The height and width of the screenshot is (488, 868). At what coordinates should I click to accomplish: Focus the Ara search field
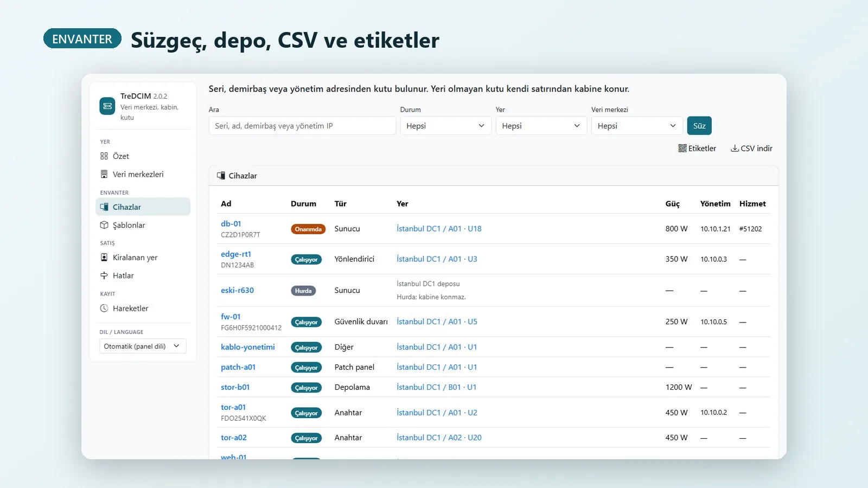tap(302, 126)
